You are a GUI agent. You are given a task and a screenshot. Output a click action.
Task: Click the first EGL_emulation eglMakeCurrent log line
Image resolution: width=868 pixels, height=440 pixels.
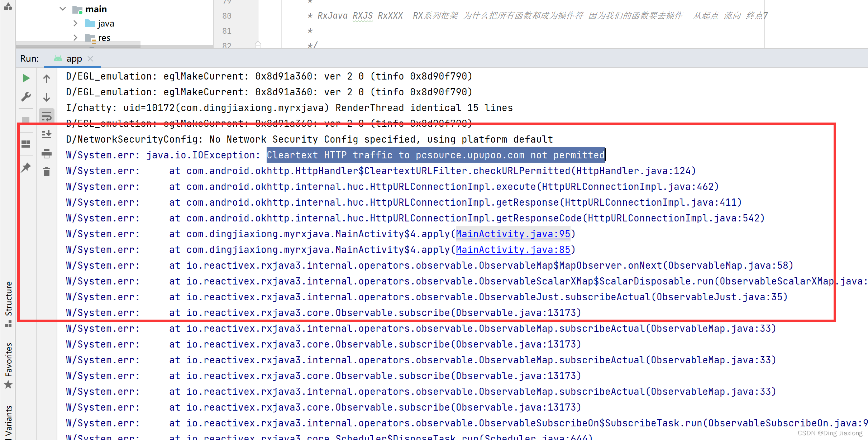click(x=269, y=76)
